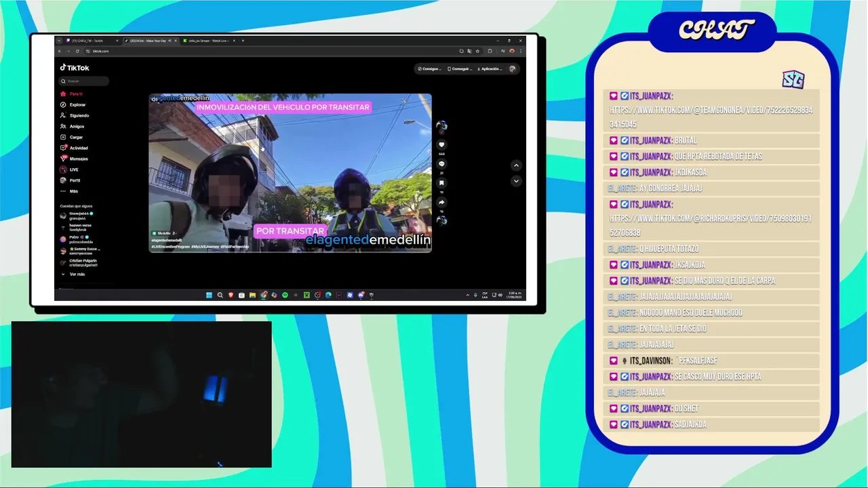Open the Windows Start button

(x=209, y=295)
